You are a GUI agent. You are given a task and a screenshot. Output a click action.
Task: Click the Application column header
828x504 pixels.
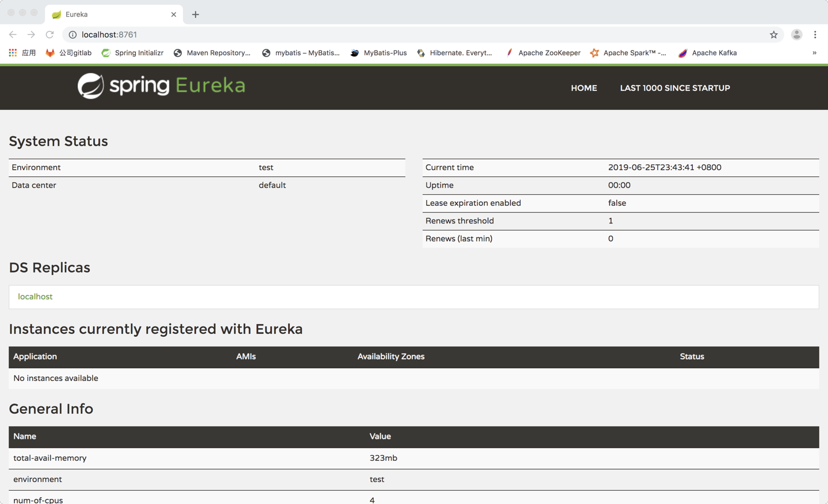point(35,356)
